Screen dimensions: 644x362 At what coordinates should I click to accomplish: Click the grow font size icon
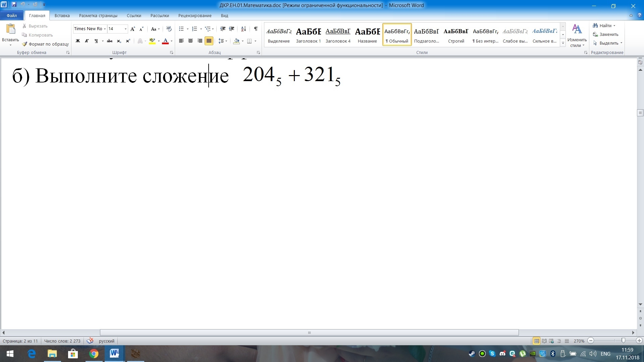(x=132, y=29)
